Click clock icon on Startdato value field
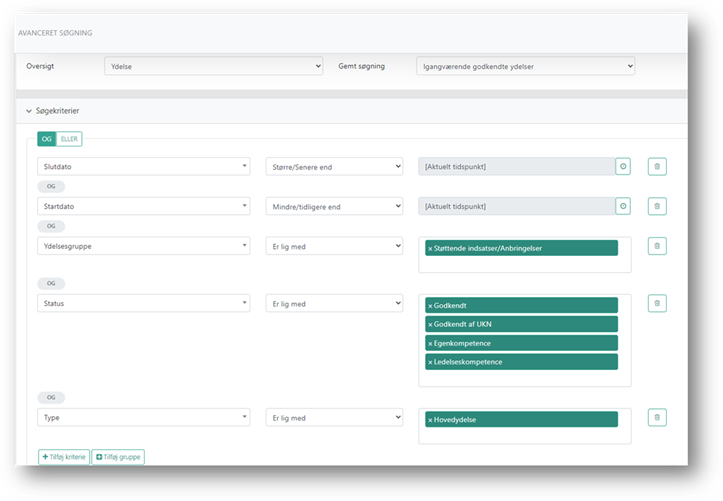Viewport: 723px width, 501px height. [623, 206]
